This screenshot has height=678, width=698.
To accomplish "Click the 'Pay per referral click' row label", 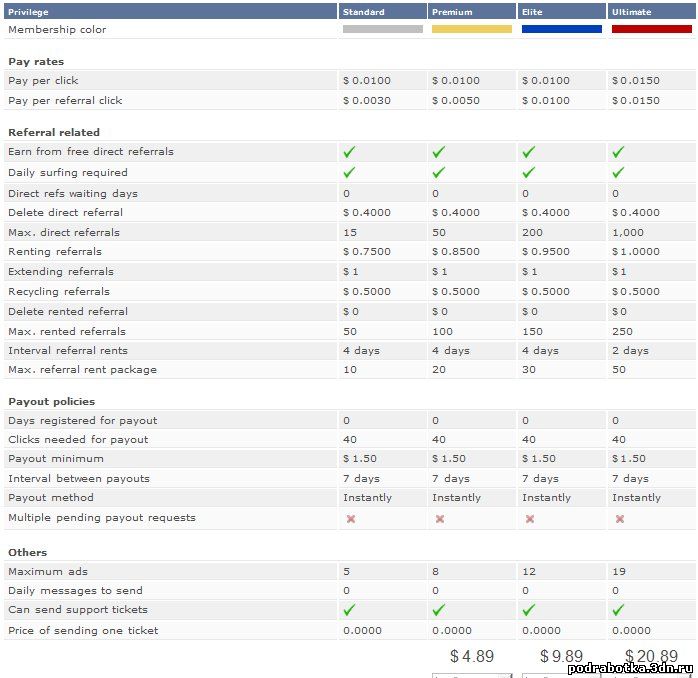I will (65, 101).
